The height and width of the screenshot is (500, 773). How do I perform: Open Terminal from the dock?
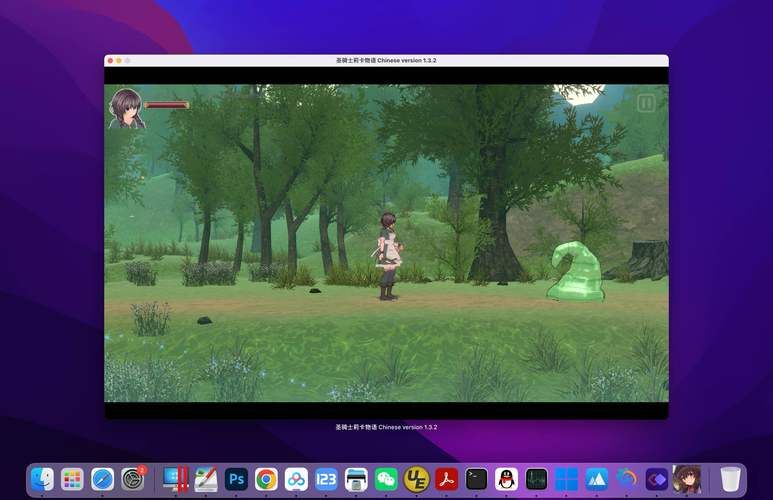click(477, 479)
